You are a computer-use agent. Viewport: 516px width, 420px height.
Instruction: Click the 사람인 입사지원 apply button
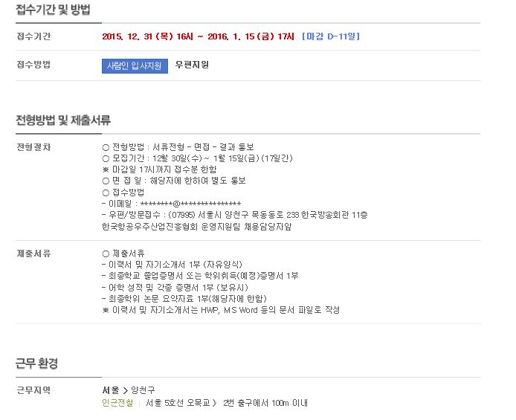(135, 65)
